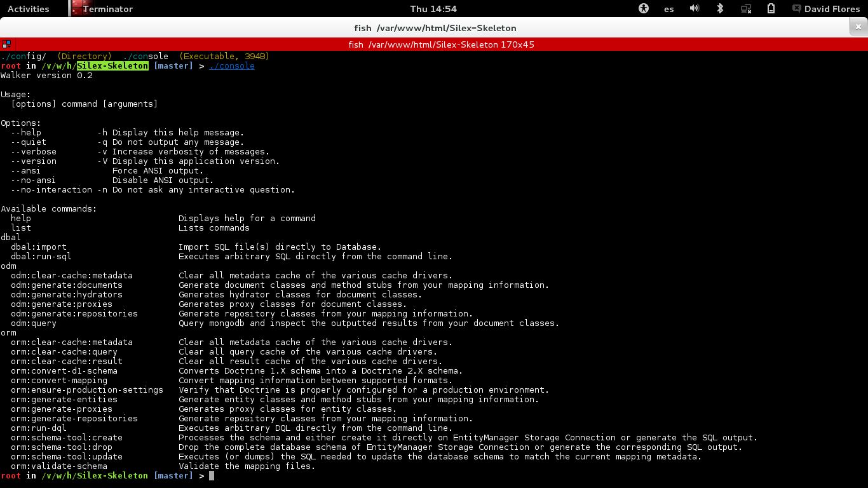Click the window title 'fish /var/www/html/Silex-Skeleton'

pyautogui.click(x=435, y=28)
